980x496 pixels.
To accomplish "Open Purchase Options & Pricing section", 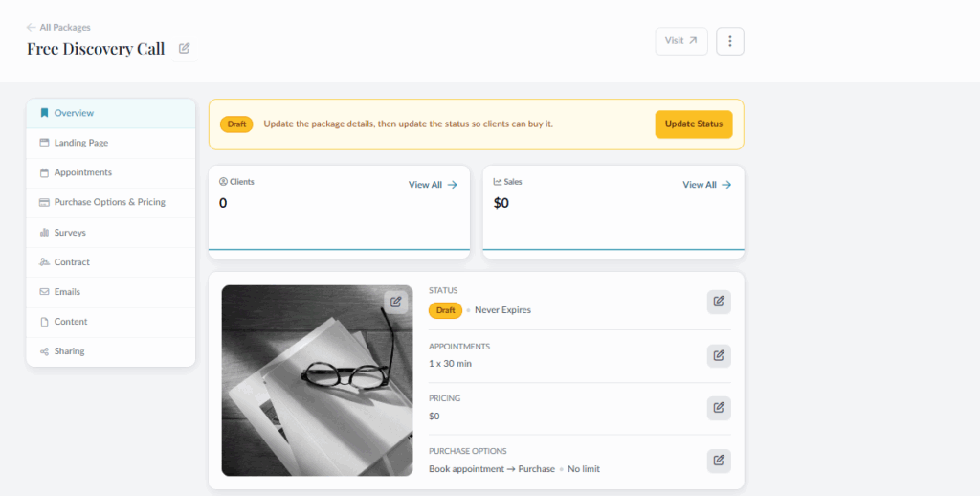I will pyautogui.click(x=109, y=202).
